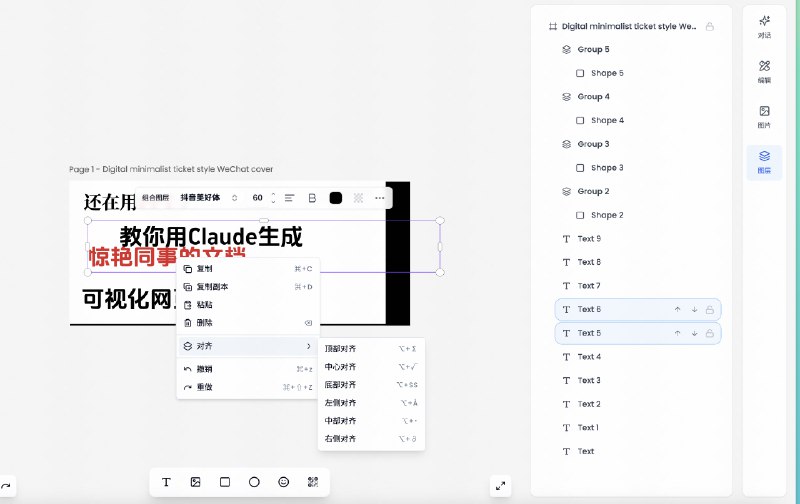Select 顶部对齐 top align
This screenshot has height=504, width=800.
tap(371, 349)
